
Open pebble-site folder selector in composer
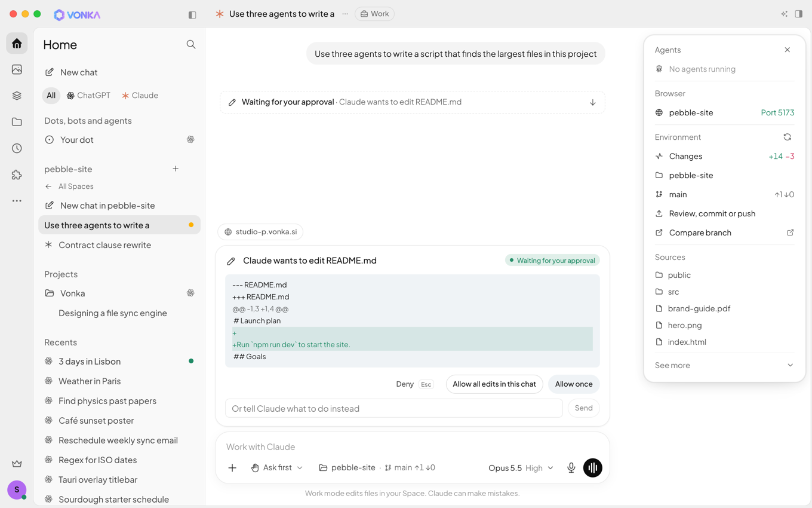pyautogui.click(x=347, y=468)
